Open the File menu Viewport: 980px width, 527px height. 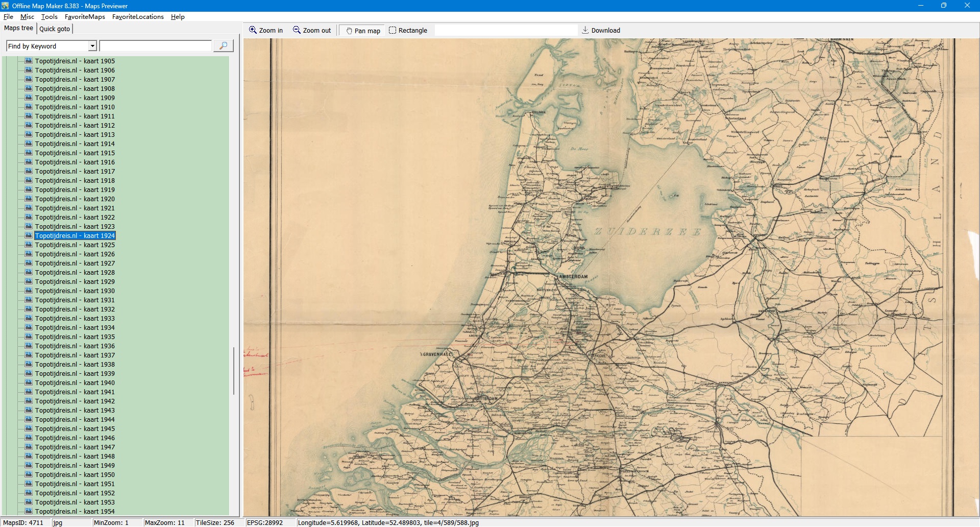coord(8,17)
